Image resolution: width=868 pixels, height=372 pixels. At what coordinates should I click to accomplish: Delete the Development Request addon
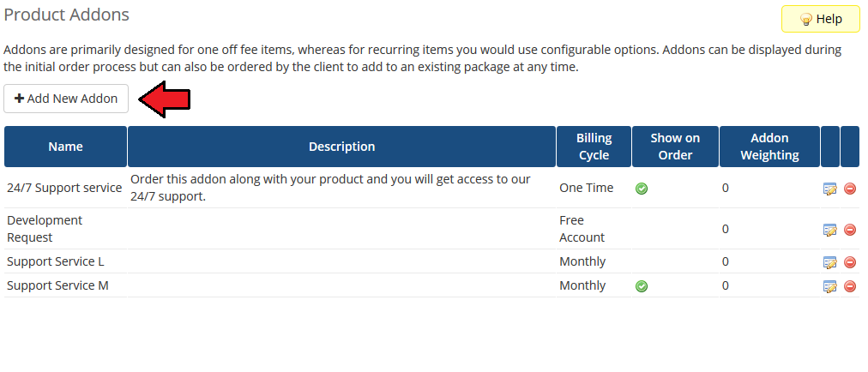(x=850, y=230)
